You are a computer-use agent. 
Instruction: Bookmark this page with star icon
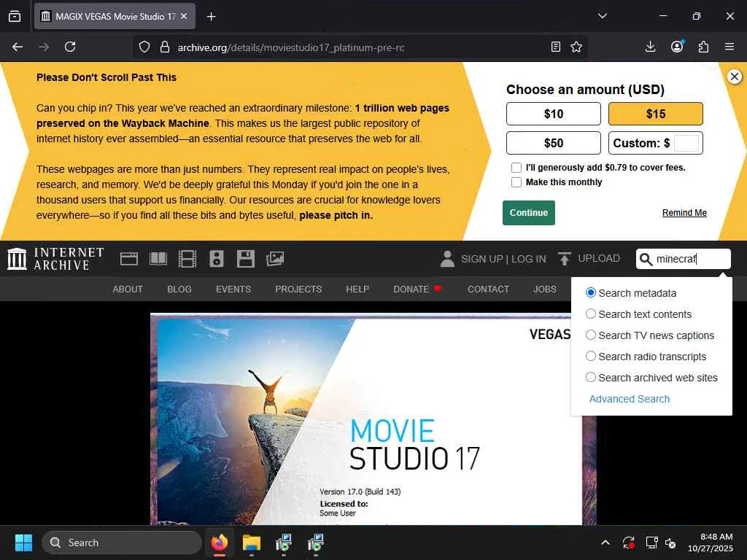576,47
